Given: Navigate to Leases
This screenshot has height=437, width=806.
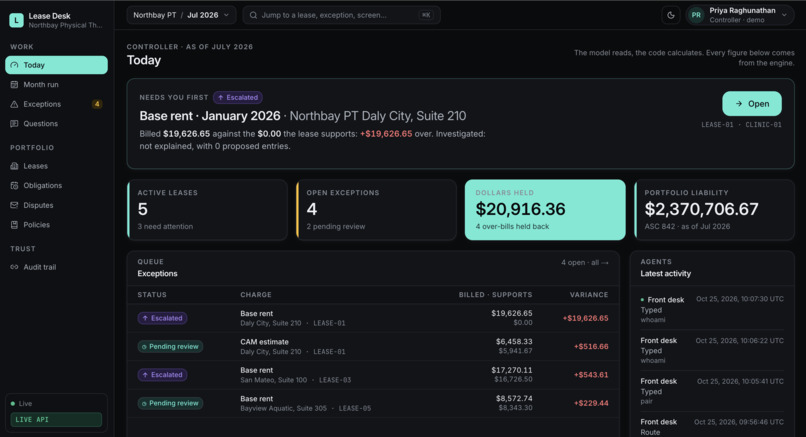Looking at the screenshot, I should point(57,166).
